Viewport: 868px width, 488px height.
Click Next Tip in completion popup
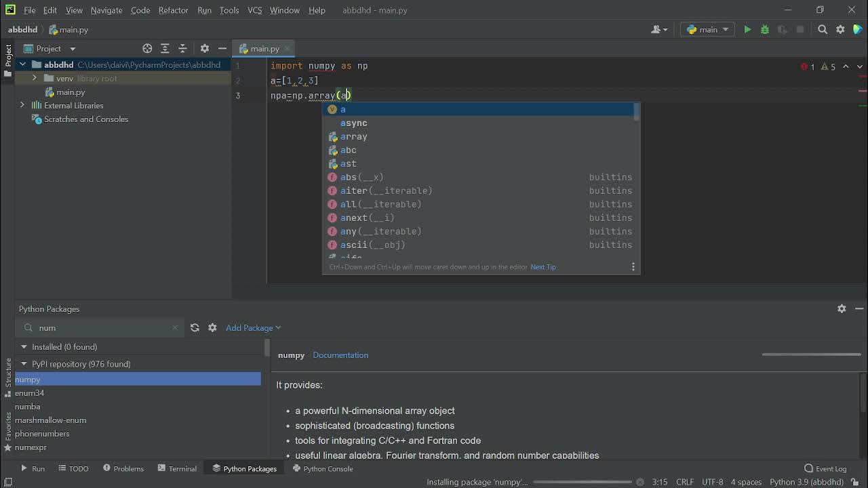[x=543, y=267]
